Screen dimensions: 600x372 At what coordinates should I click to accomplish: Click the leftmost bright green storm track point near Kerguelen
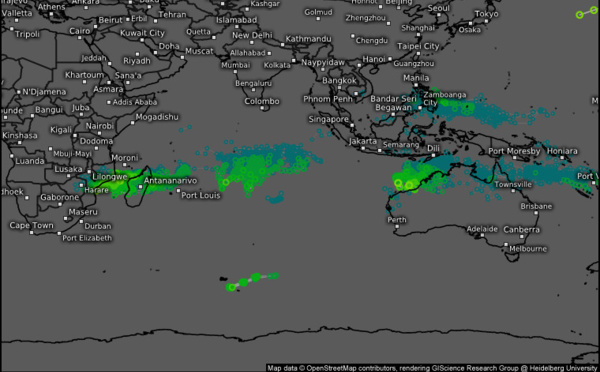click(x=231, y=287)
